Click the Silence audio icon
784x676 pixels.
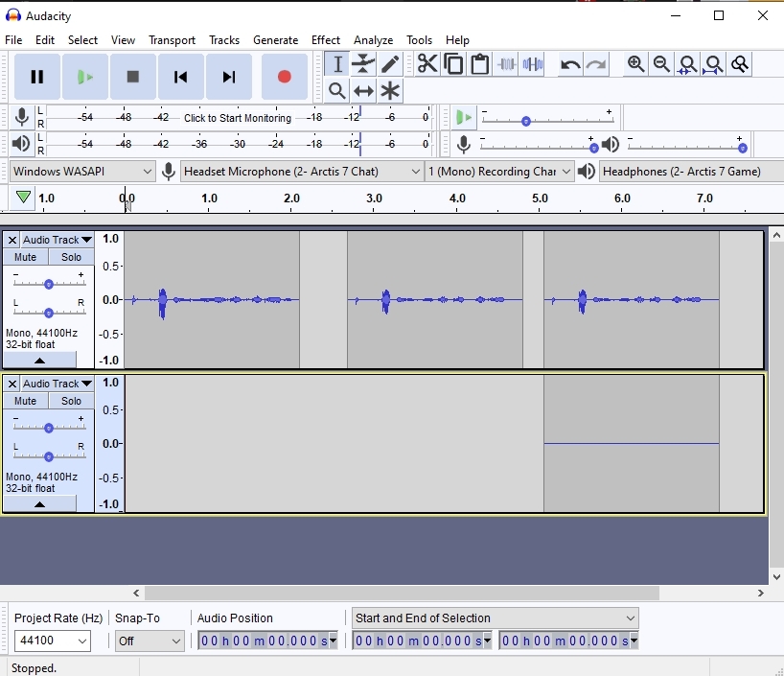(x=533, y=64)
